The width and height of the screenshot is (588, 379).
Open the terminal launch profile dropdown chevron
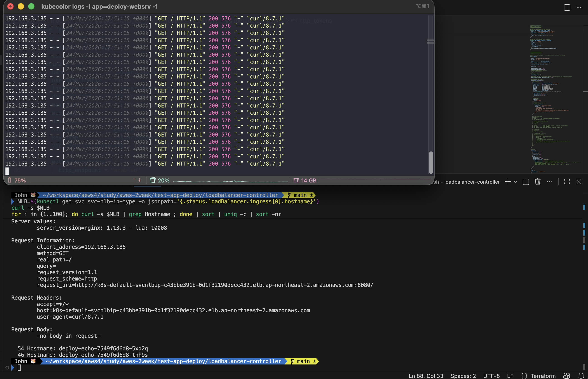coord(515,182)
